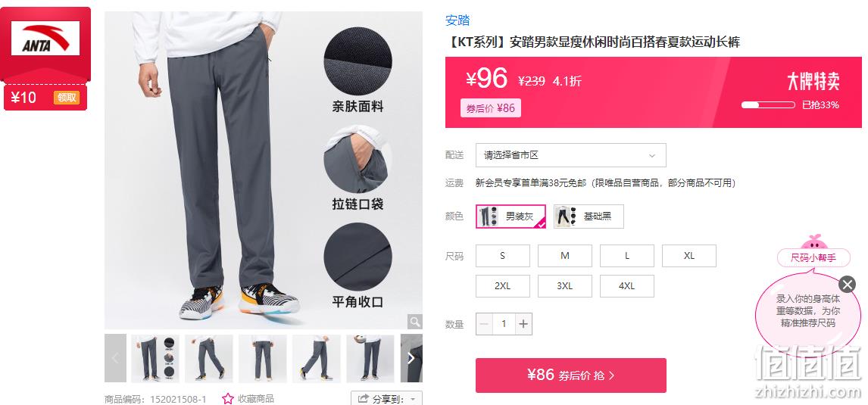Screen dimensions: 868x405
Task: Choose size XL
Action: pyautogui.click(x=689, y=256)
